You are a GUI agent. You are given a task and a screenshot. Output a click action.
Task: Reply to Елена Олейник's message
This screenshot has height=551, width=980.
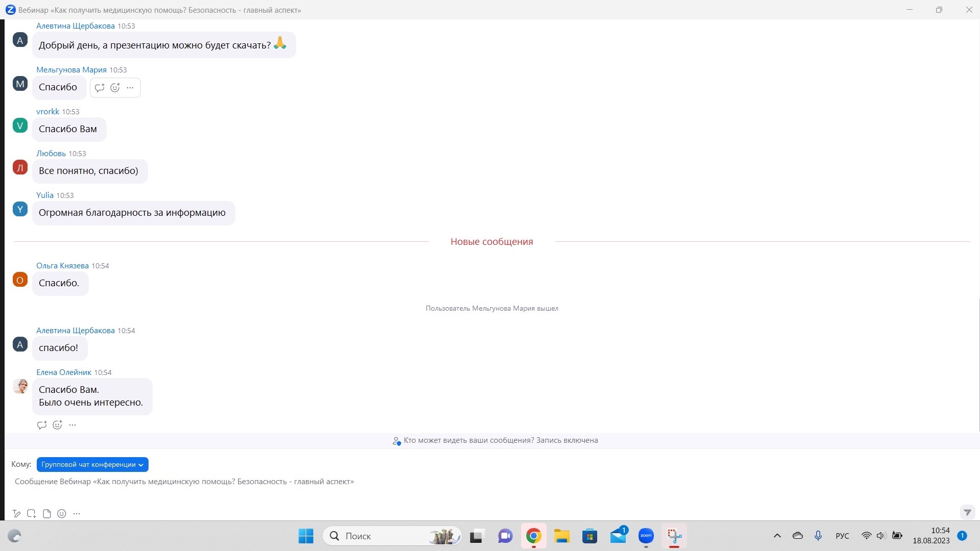point(42,425)
